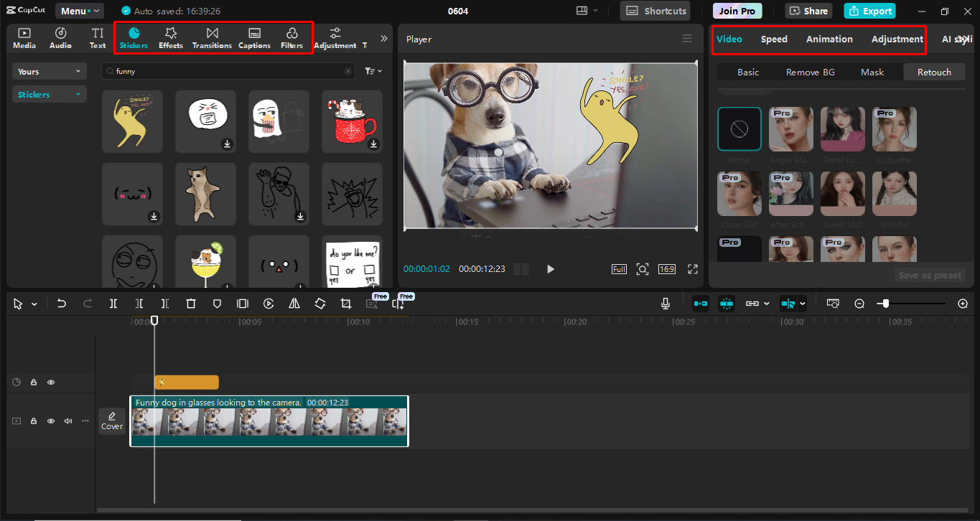Expand the Stickers category dropdown
This screenshot has height=521, width=980.
(50, 94)
